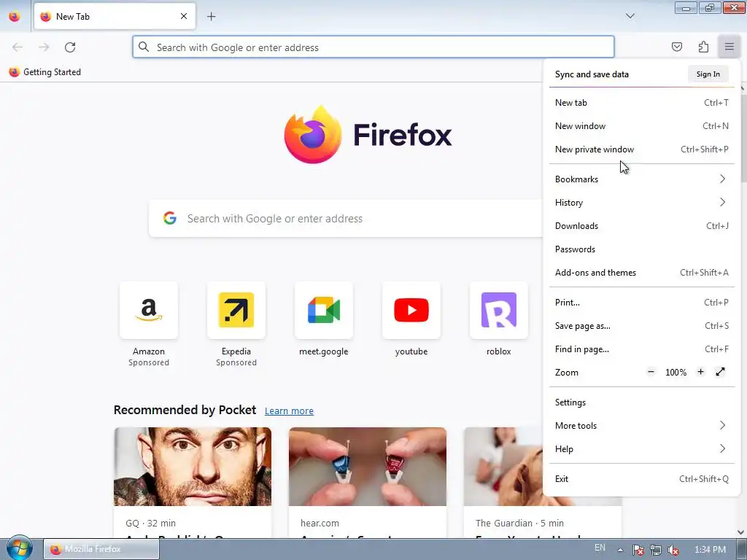The height and width of the screenshot is (560, 747).
Task: Click the magnifier icon in address bar
Action: (144, 47)
